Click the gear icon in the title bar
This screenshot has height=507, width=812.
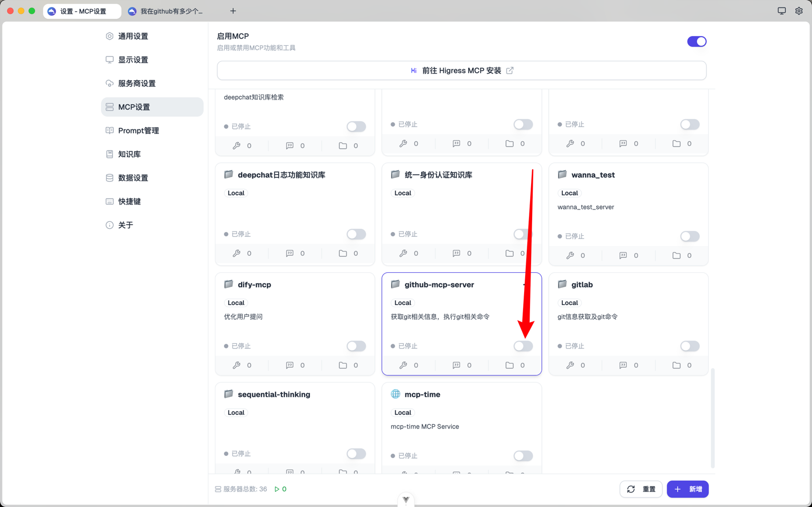(x=799, y=11)
